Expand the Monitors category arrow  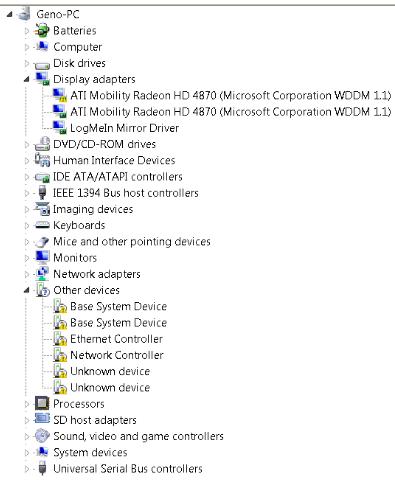tap(27, 258)
